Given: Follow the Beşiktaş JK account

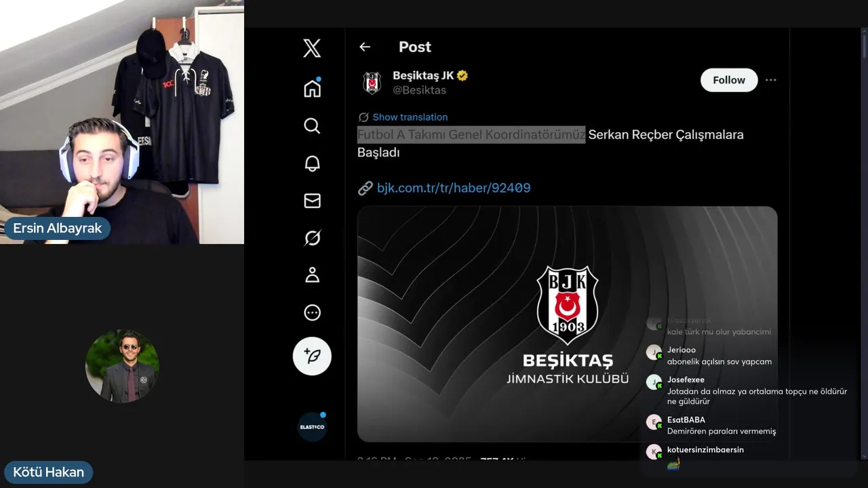Looking at the screenshot, I should click(729, 80).
